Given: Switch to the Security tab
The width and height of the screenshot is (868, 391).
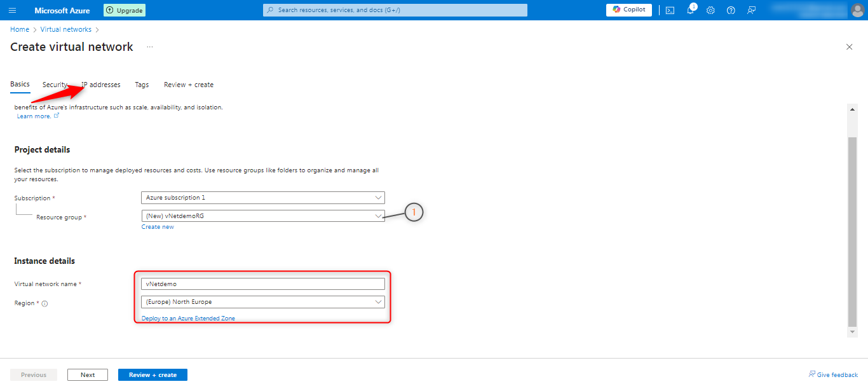Looking at the screenshot, I should (55, 85).
